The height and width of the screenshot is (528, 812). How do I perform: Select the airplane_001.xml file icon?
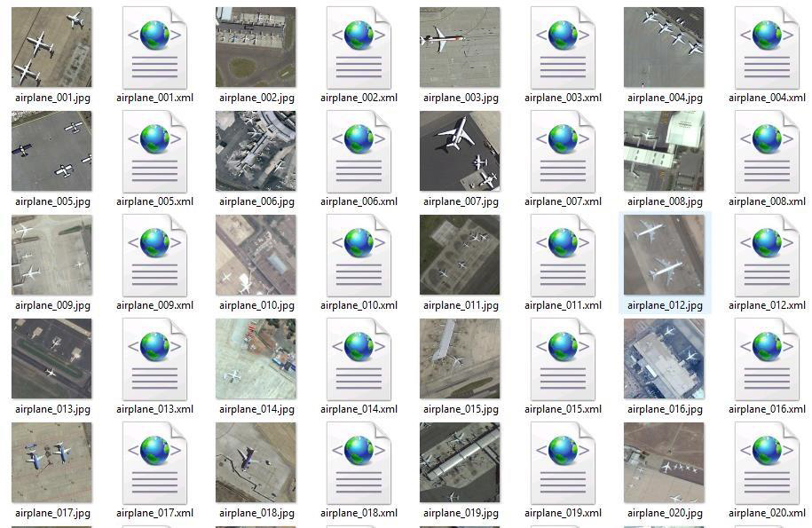154,48
